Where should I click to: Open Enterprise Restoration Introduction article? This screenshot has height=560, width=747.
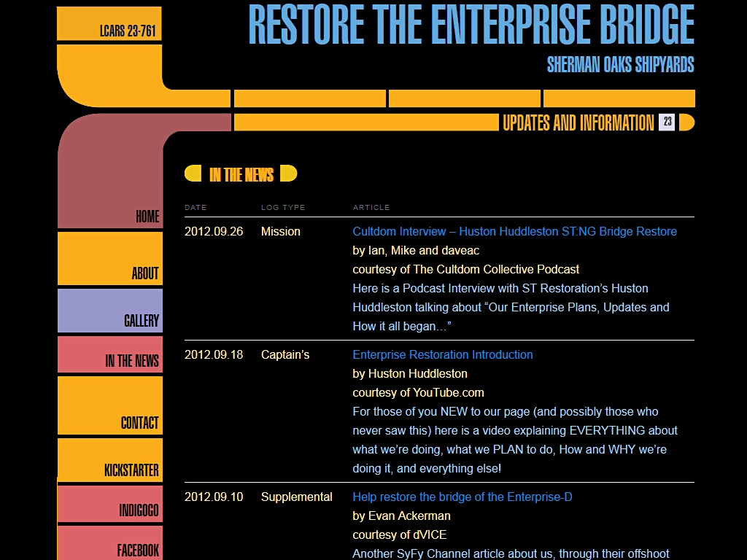click(442, 354)
